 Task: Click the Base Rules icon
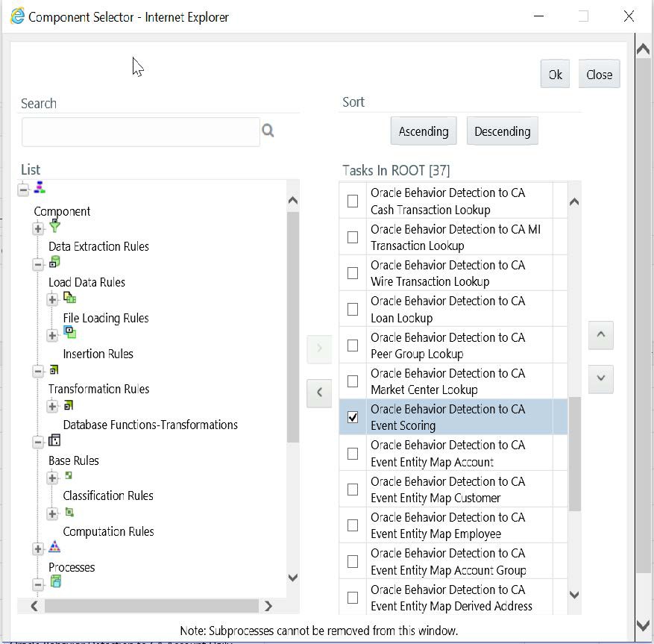click(54, 440)
